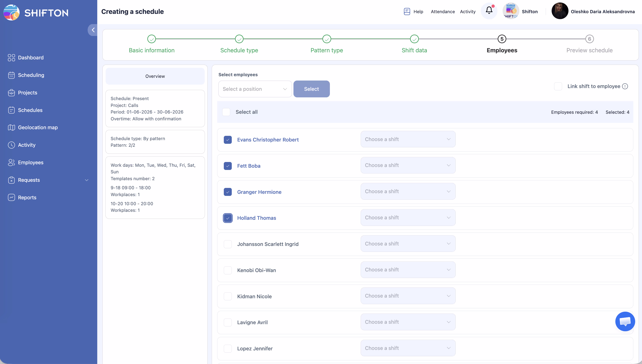Uncheck Fett Boba employee checkbox
Screen dimensions: 642x364
(x=228, y=166)
